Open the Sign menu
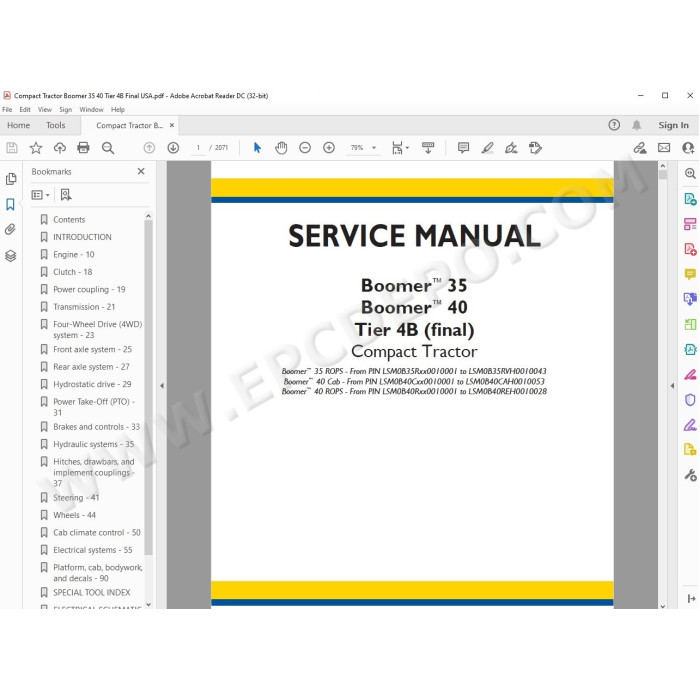Image resolution: width=700 pixels, height=700 pixels. (66, 109)
